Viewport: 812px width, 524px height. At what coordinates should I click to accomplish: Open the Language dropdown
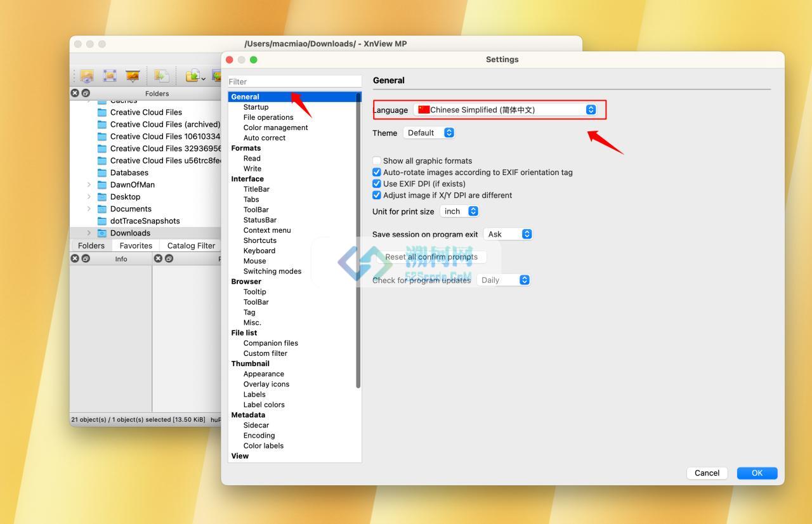[x=506, y=110]
